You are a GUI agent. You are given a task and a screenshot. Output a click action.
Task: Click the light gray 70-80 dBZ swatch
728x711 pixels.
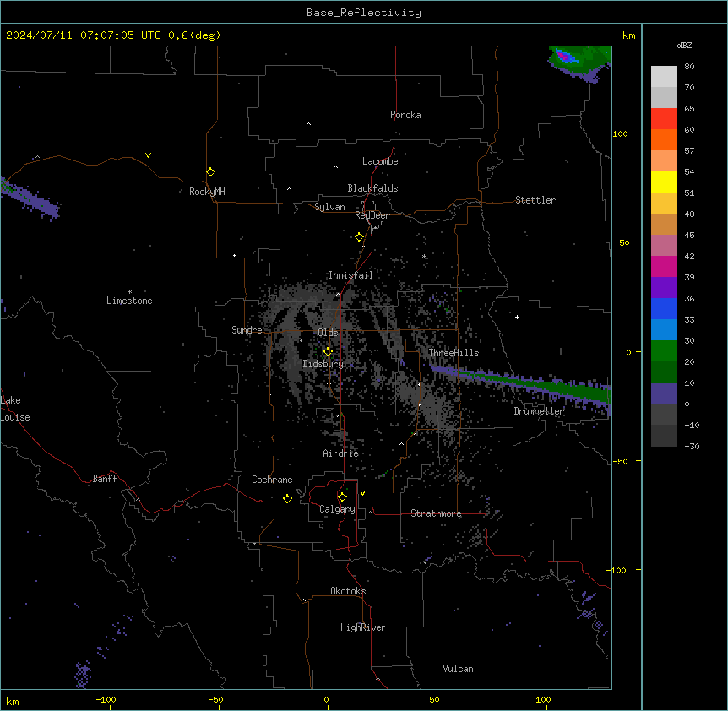point(664,77)
